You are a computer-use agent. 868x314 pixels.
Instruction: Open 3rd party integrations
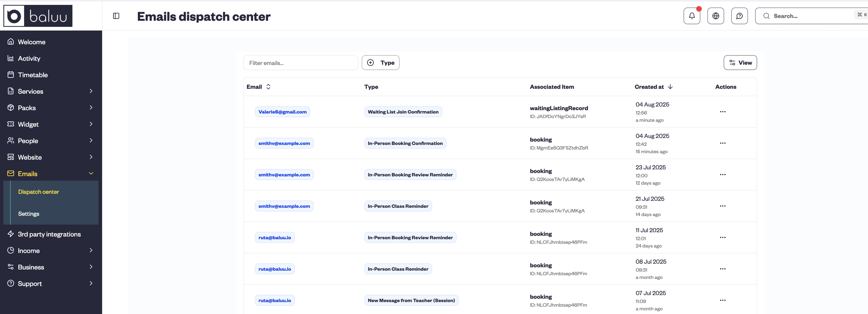tap(49, 234)
